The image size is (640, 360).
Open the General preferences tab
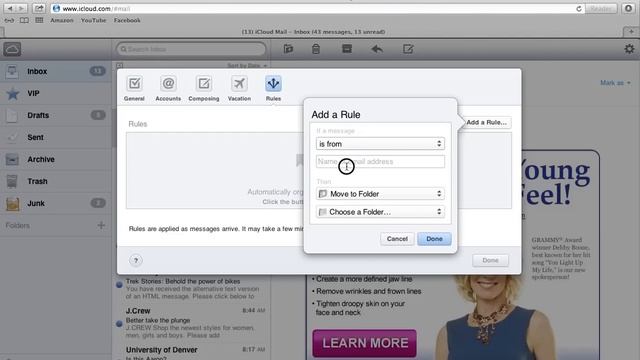click(134, 88)
